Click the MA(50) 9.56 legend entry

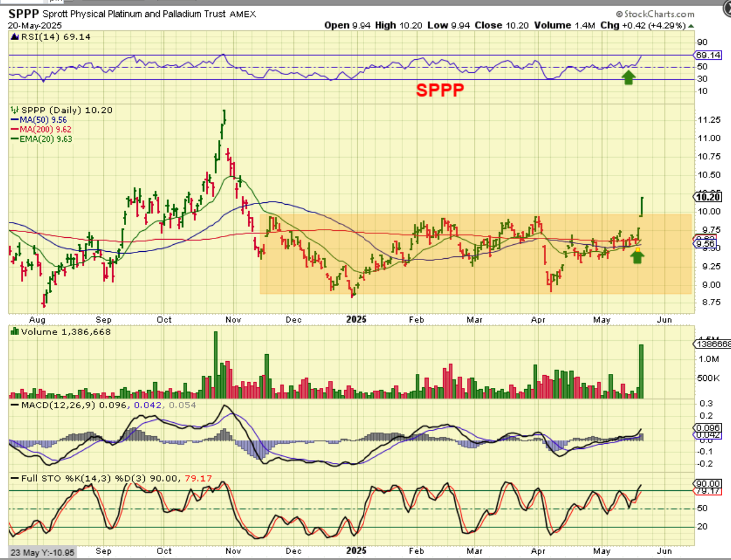(39, 120)
